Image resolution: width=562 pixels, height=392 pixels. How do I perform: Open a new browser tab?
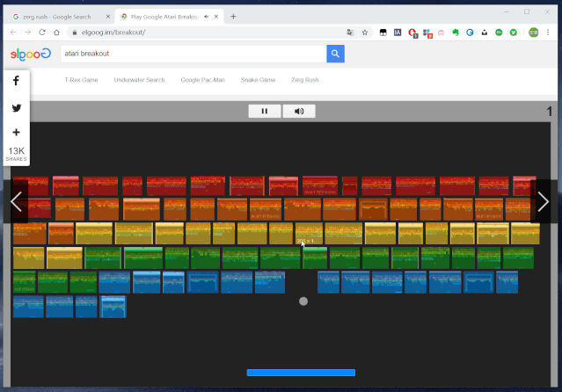(233, 17)
